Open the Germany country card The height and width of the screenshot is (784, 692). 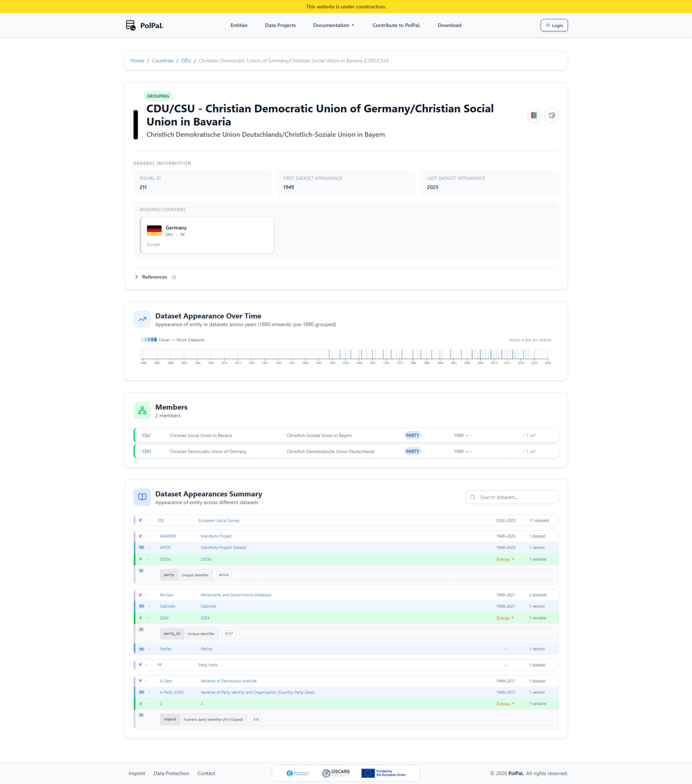(207, 235)
